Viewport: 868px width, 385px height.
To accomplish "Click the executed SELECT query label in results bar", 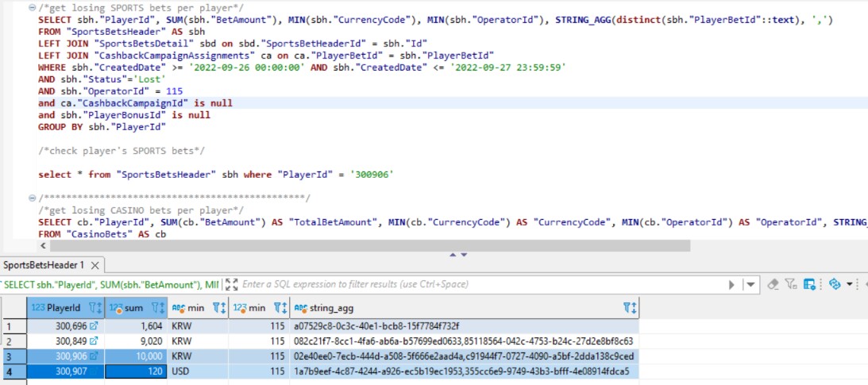I will click(x=110, y=284).
